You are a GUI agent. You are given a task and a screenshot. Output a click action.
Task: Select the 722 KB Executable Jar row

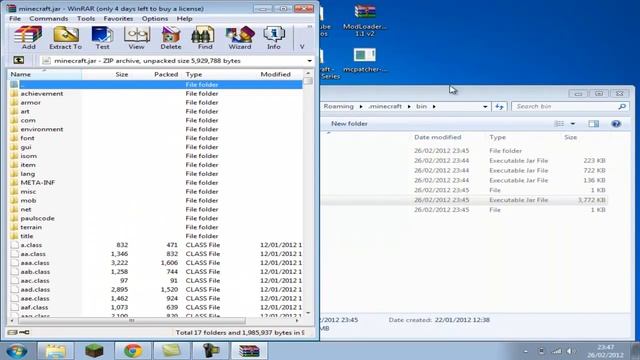point(464,171)
